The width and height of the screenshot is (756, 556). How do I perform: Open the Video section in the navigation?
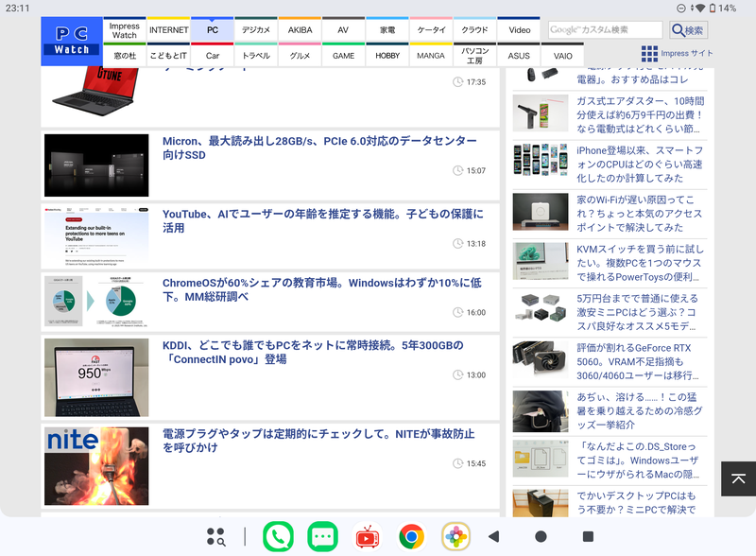pos(519,29)
